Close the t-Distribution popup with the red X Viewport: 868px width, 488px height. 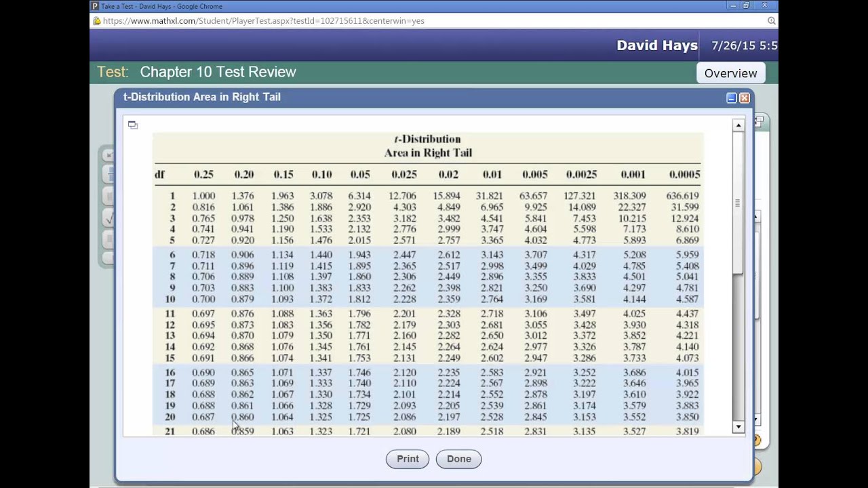pos(745,98)
